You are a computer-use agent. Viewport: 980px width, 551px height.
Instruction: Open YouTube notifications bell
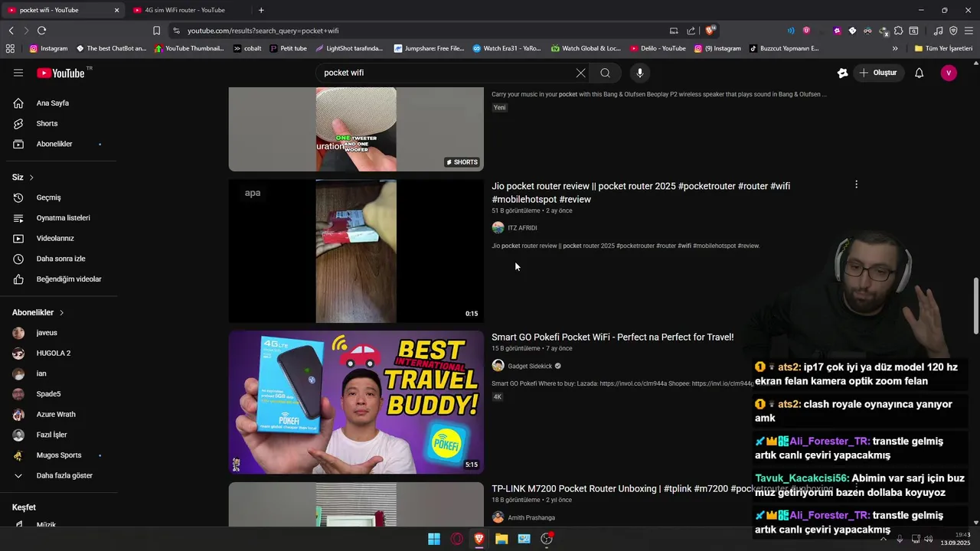point(919,73)
